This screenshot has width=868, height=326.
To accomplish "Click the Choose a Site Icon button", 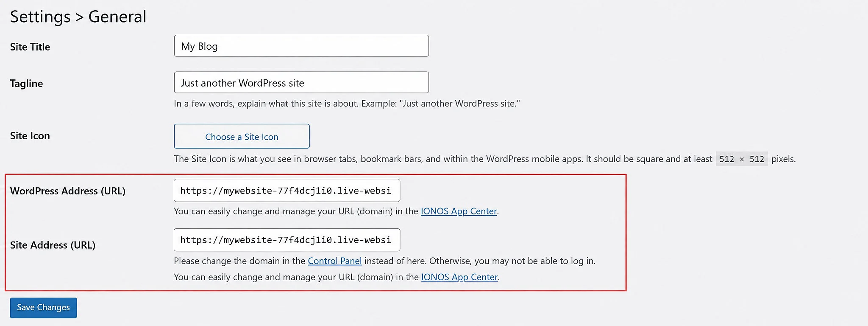I will (242, 136).
